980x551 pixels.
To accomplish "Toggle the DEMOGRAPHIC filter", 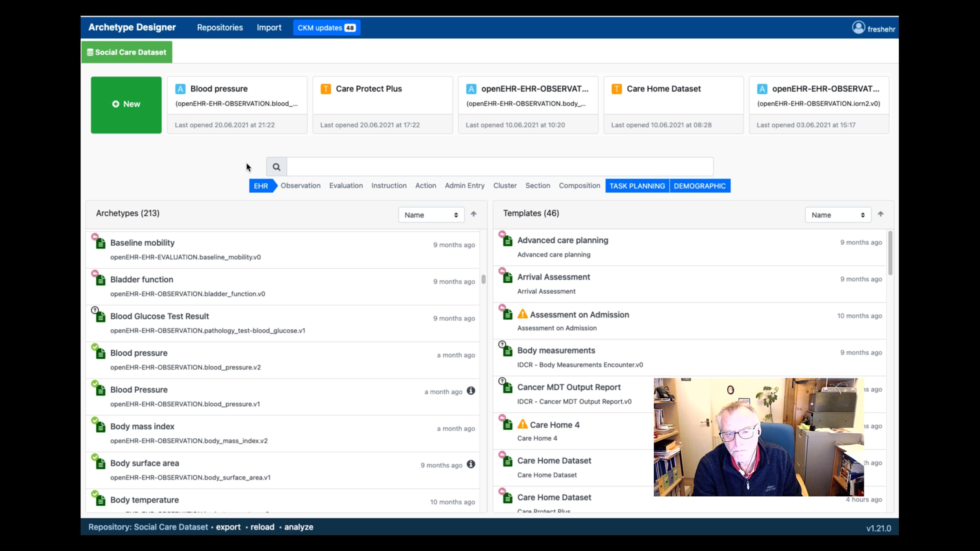I will (699, 186).
